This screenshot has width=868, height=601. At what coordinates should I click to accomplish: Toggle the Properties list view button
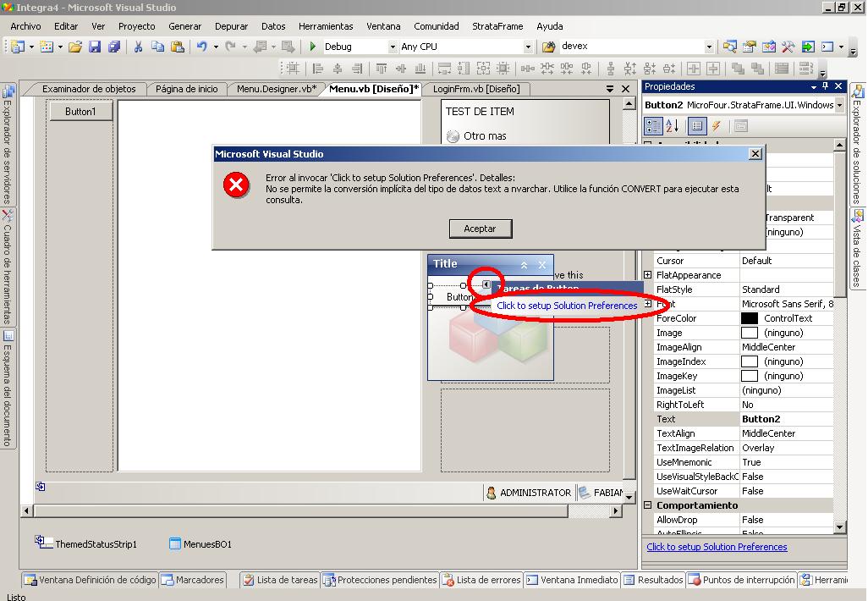point(696,126)
